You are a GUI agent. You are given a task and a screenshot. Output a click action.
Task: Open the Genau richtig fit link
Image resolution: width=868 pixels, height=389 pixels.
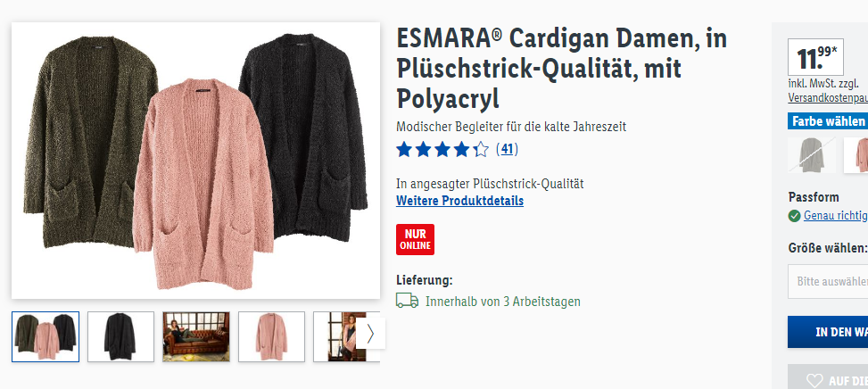(835, 216)
